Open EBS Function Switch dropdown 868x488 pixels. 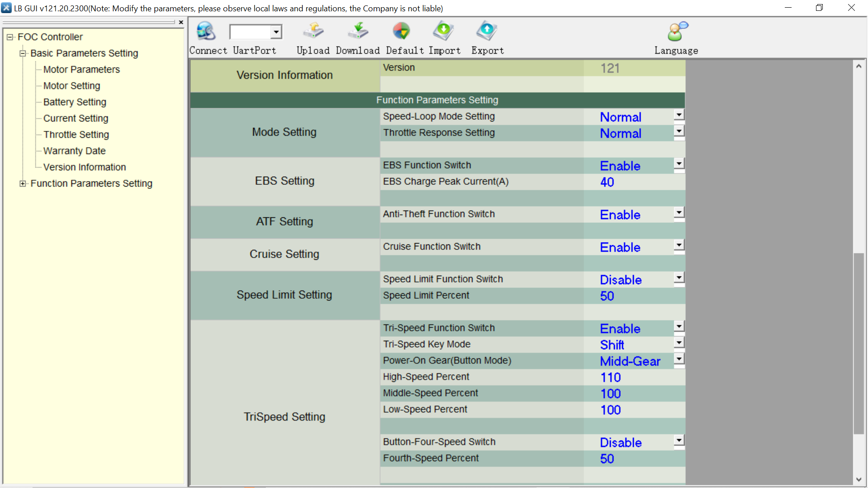pos(679,164)
